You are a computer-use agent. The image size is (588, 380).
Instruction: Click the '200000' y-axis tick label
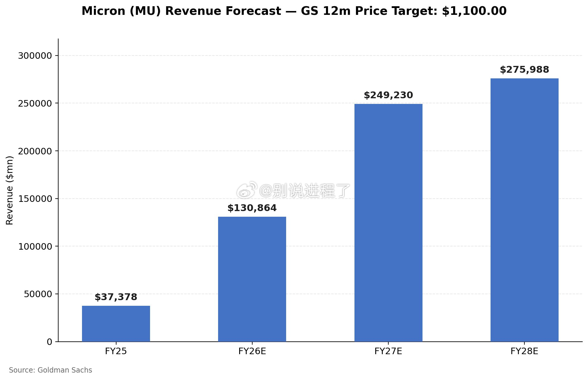[35, 151]
